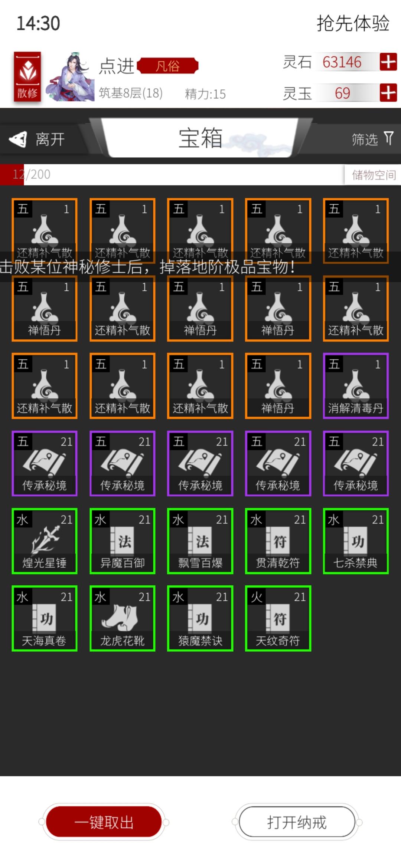401x868 pixels.
Task: Click the red plus beside 灵玉
Action: (388, 93)
